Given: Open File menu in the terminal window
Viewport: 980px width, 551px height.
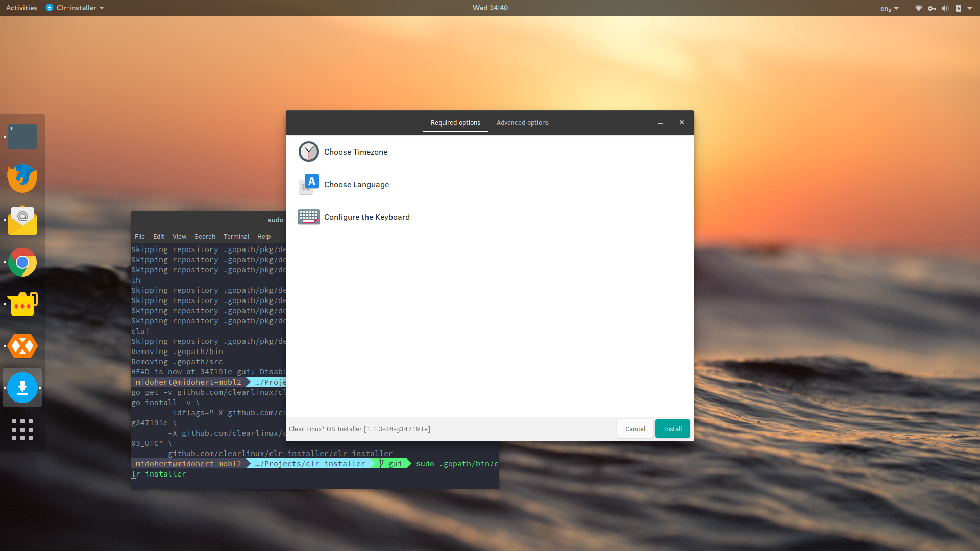Looking at the screenshot, I should coord(140,237).
